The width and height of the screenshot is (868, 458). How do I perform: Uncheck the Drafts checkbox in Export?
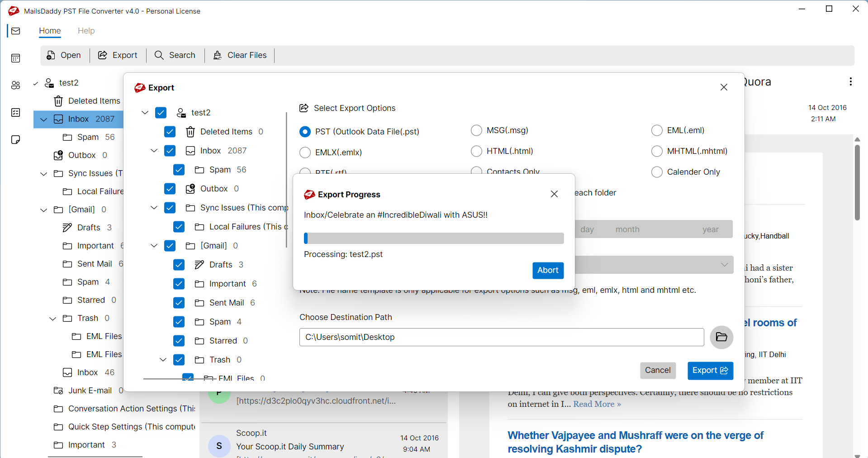click(179, 265)
